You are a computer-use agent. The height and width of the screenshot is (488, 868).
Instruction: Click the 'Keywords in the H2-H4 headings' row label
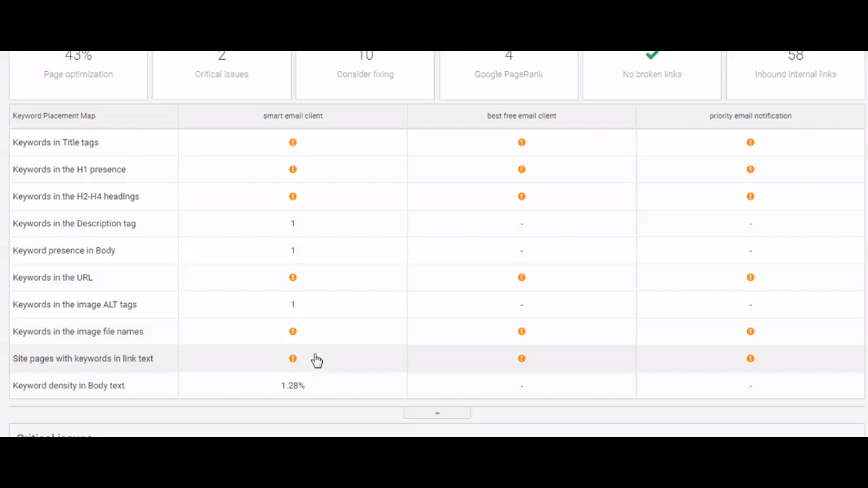tap(76, 196)
